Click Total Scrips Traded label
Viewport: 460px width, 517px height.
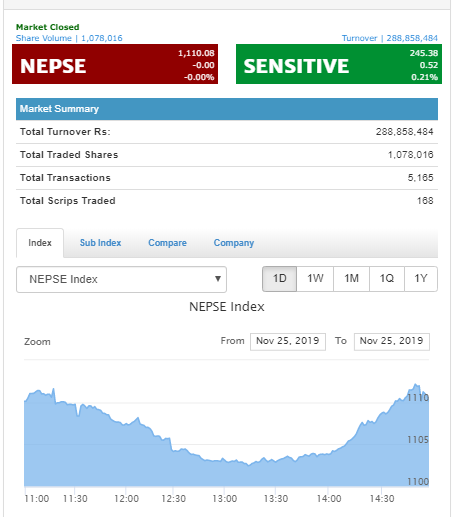[x=68, y=201]
